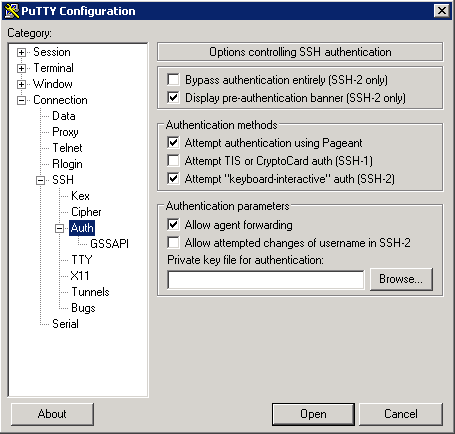Click the Open button
This screenshot has width=455, height=434.
tap(313, 414)
